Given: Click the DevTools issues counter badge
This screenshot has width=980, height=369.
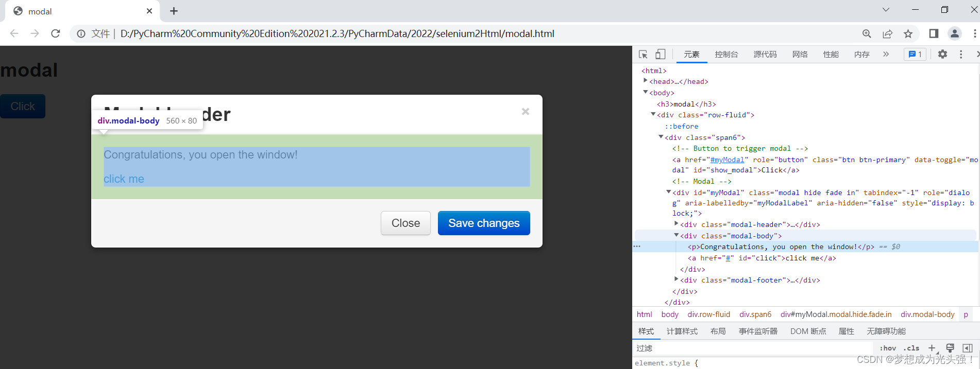Looking at the screenshot, I should (x=915, y=54).
